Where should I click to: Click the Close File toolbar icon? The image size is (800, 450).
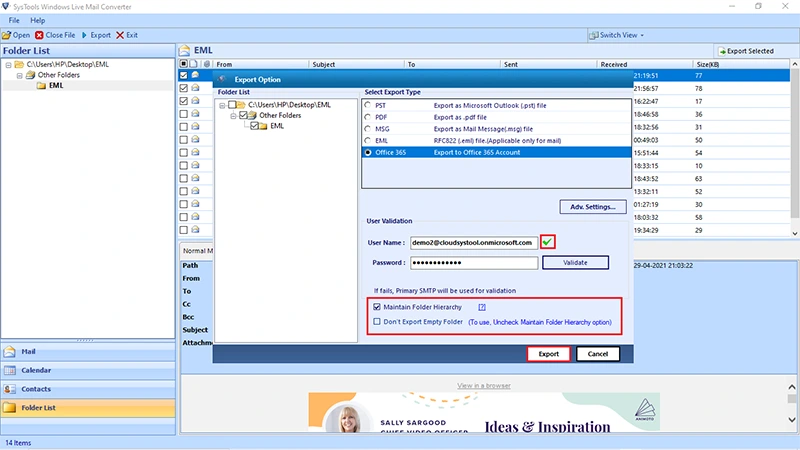tap(39, 35)
